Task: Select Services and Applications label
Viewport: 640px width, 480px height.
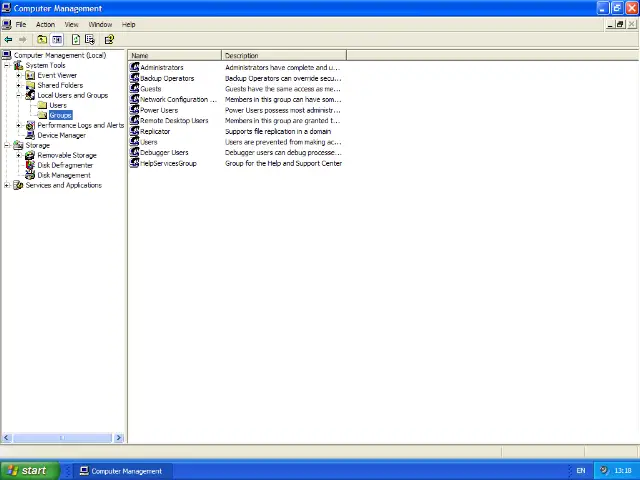Action: [64, 185]
